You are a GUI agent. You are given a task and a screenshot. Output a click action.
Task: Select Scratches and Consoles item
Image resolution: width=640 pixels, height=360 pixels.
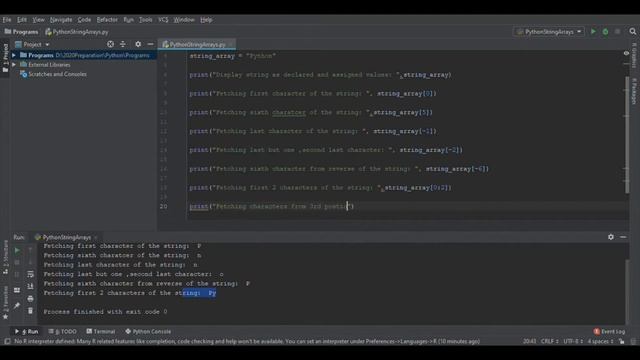(53, 74)
